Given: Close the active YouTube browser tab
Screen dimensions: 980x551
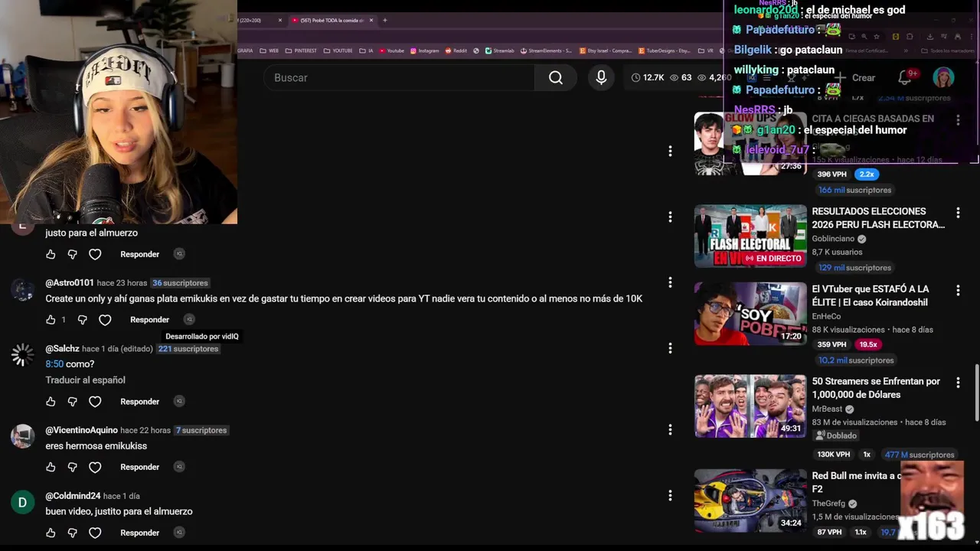Looking at the screenshot, I should [371, 20].
